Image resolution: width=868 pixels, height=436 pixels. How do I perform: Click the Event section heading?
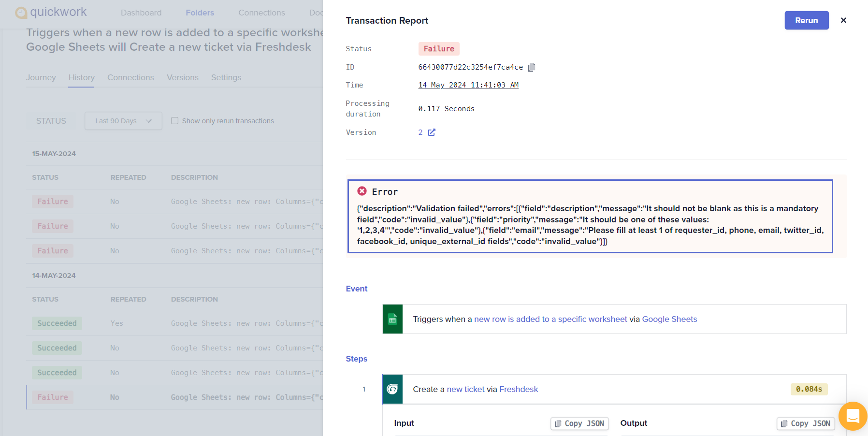pos(357,289)
